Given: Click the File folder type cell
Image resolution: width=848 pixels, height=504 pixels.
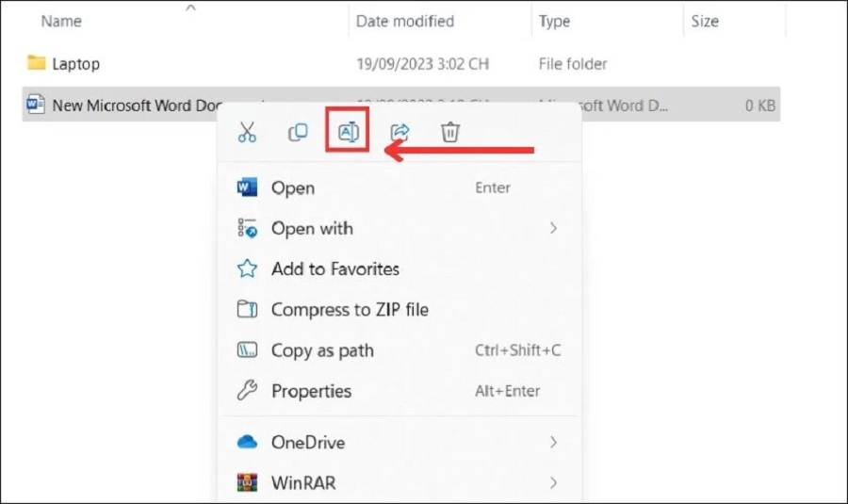Looking at the screenshot, I should pos(573,64).
